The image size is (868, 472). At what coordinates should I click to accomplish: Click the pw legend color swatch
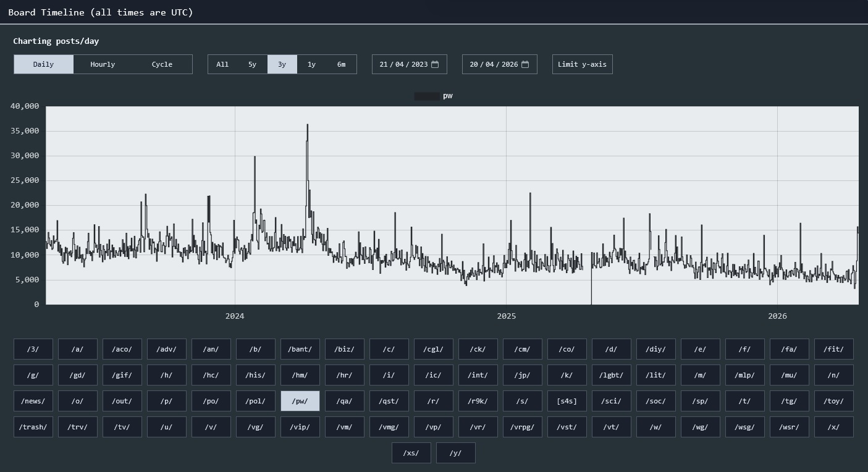(427, 96)
